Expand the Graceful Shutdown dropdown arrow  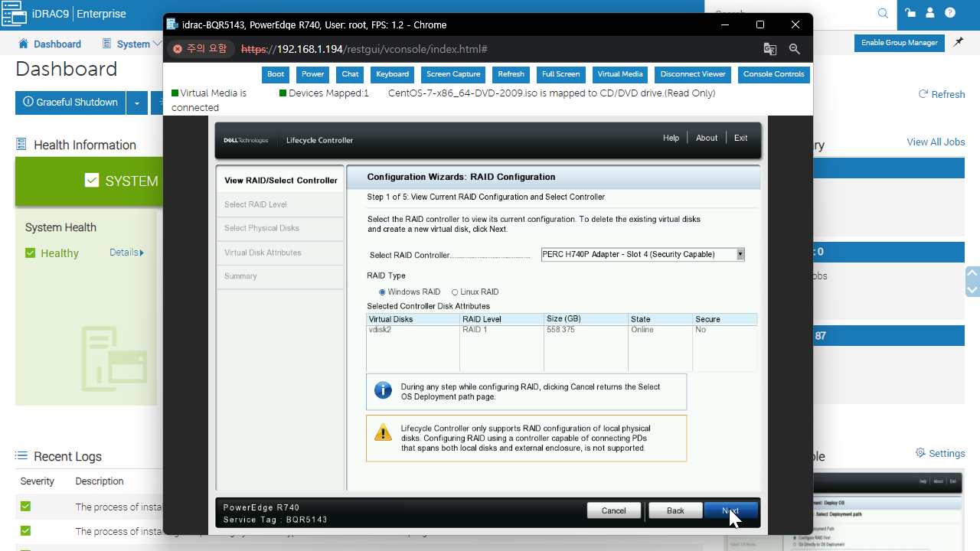137,103
